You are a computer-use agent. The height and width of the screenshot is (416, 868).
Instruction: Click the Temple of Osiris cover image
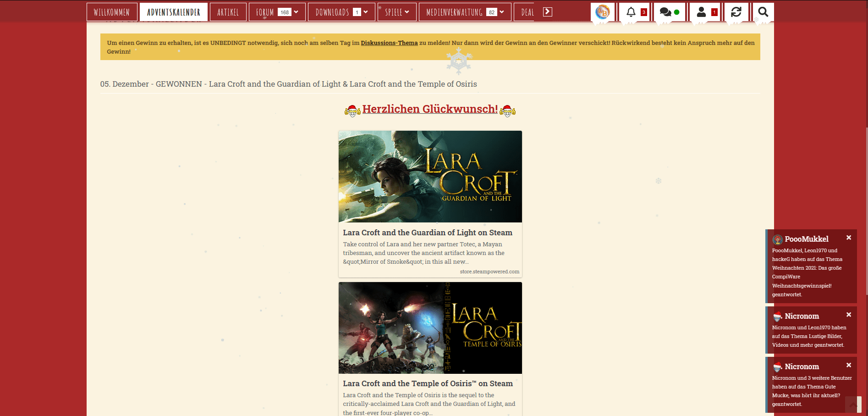[430, 328]
